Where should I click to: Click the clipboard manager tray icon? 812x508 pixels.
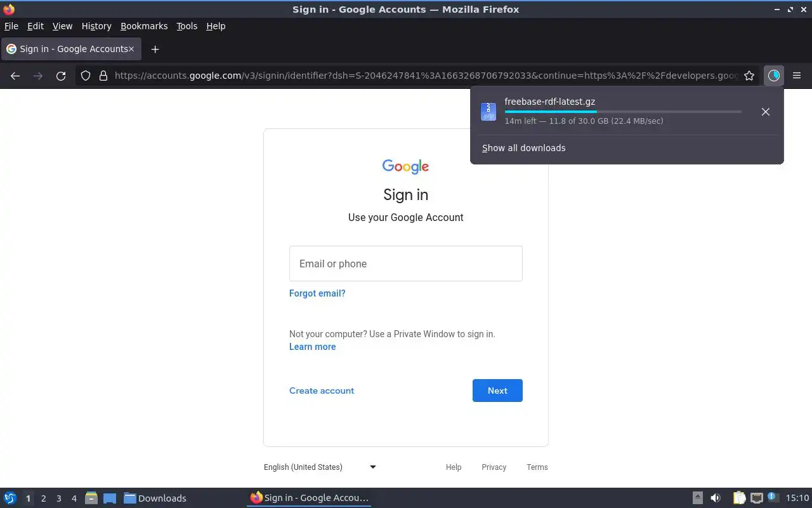click(x=739, y=498)
